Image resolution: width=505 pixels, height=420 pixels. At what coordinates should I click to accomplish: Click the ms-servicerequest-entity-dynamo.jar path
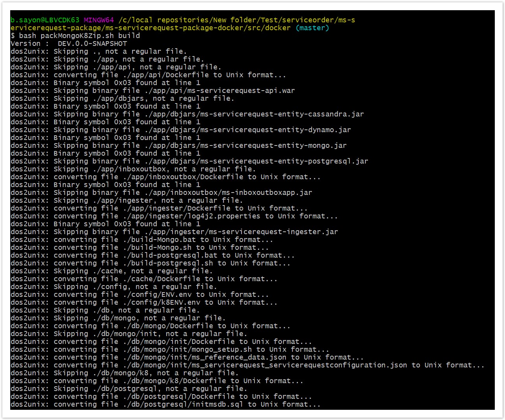pyautogui.click(x=247, y=130)
